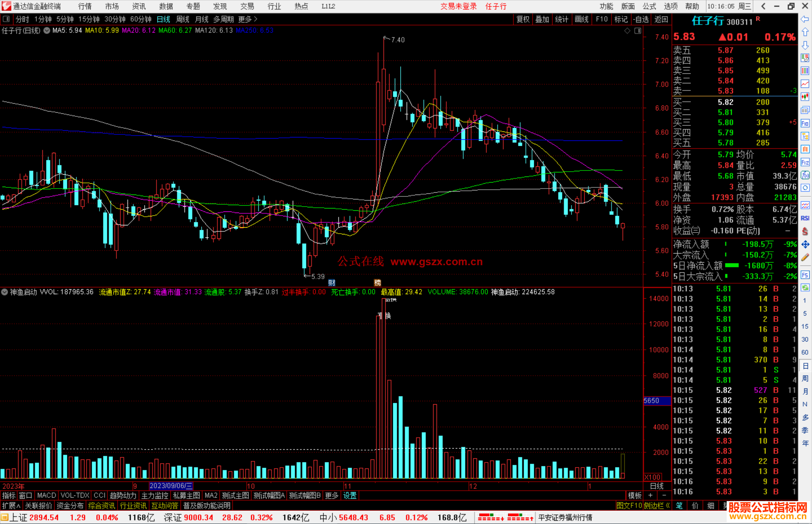The width and height of the screenshot is (812, 524).
Task: Click the 复权 button above chart
Action: (523, 19)
